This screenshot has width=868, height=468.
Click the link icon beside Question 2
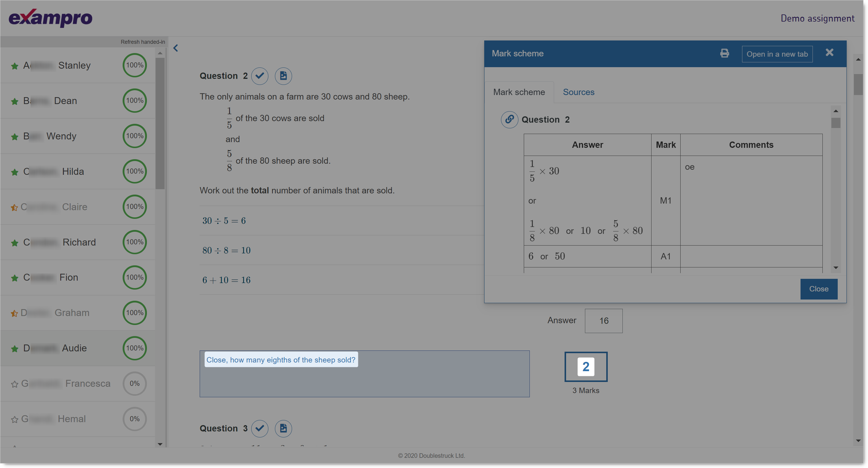coord(509,120)
